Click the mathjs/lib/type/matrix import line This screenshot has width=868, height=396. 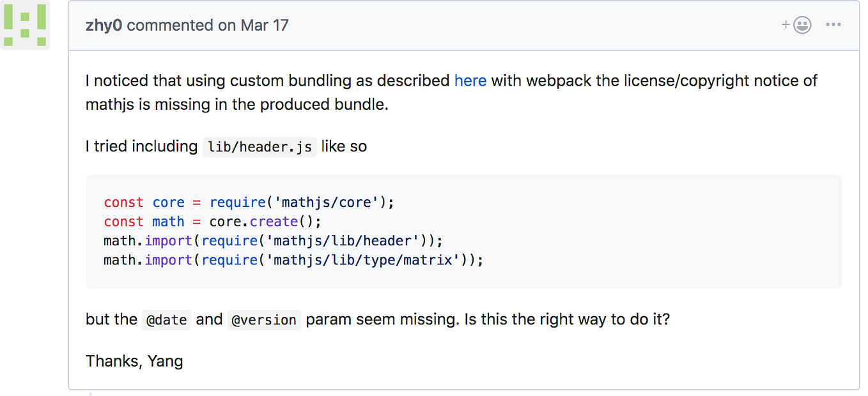(292, 260)
